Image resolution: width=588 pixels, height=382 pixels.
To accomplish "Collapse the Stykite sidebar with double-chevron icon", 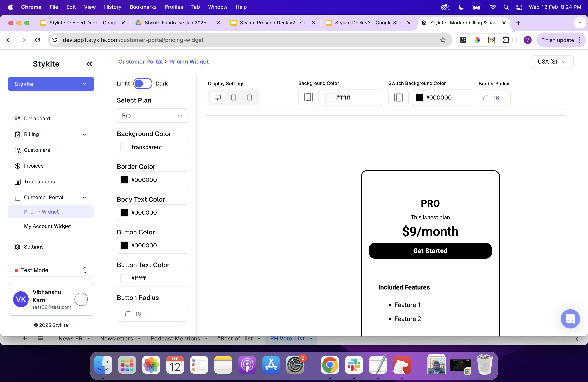I will (x=89, y=64).
